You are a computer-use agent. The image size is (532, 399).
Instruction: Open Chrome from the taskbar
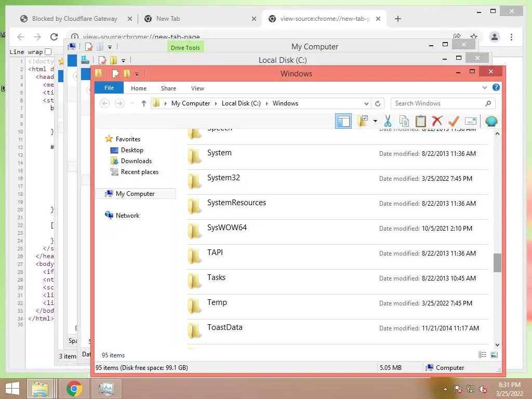pyautogui.click(x=74, y=389)
